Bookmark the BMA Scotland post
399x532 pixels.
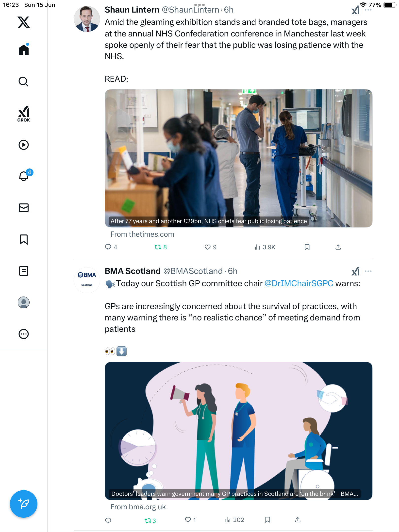click(268, 520)
